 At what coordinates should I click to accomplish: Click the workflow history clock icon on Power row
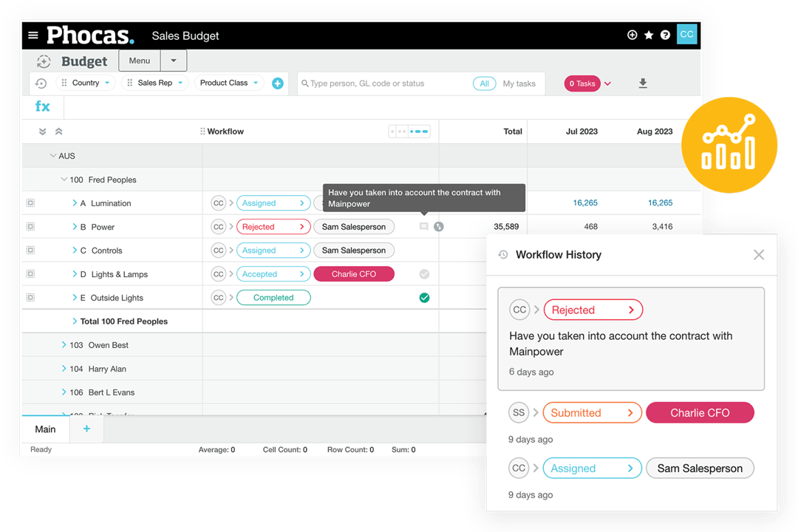[x=439, y=226]
